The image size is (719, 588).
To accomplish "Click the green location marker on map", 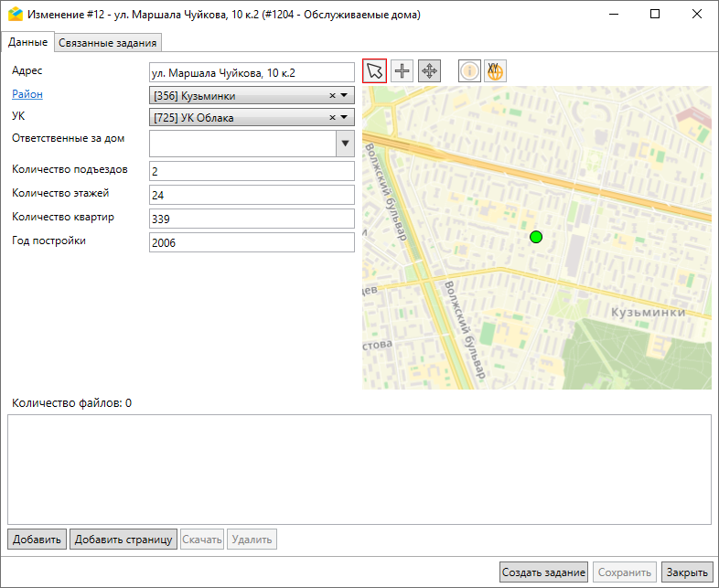I will click(x=536, y=238).
